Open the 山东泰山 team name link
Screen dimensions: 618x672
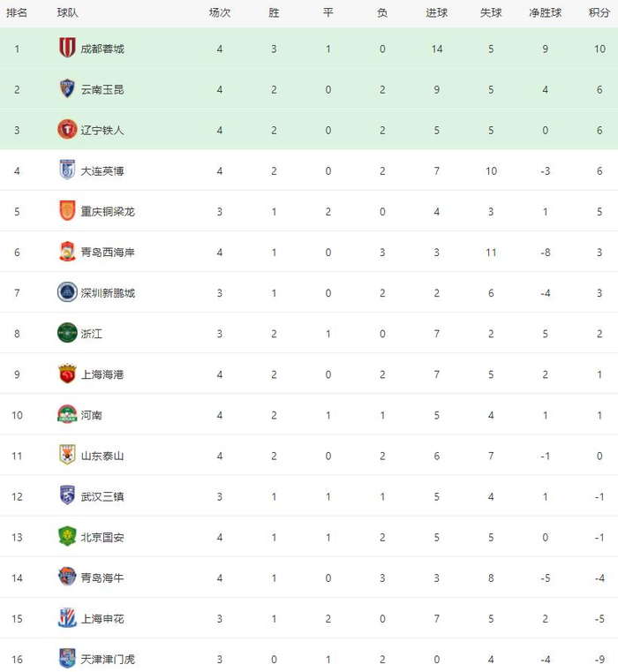click(102, 456)
